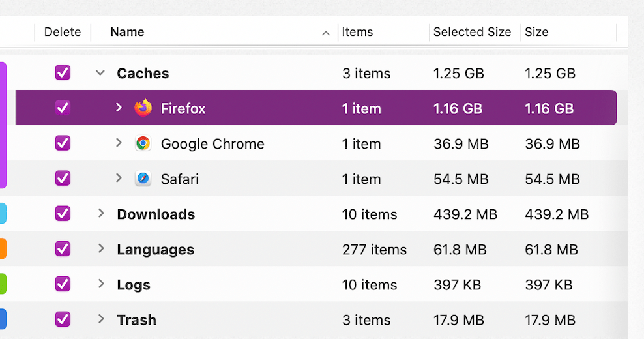644x339 pixels.
Task: Expand the Downloads category
Action: [x=101, y=213]
